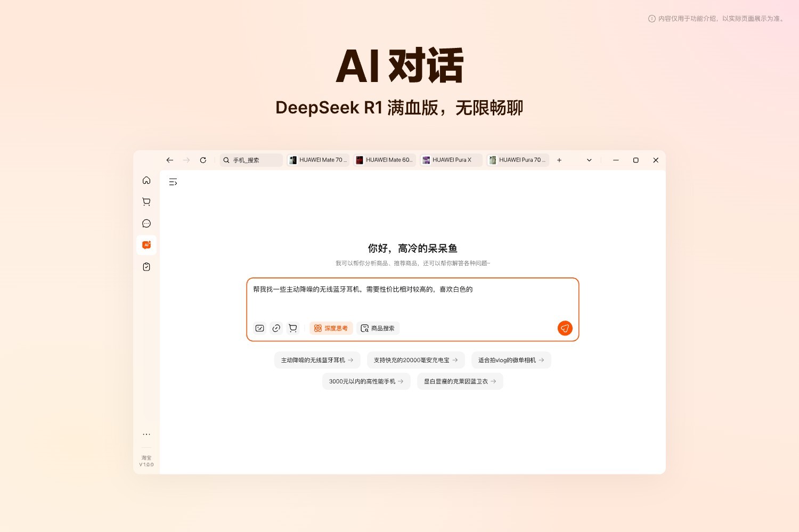Open the tab list dropdown chevron
799x532 pixels.
point(589,160)
